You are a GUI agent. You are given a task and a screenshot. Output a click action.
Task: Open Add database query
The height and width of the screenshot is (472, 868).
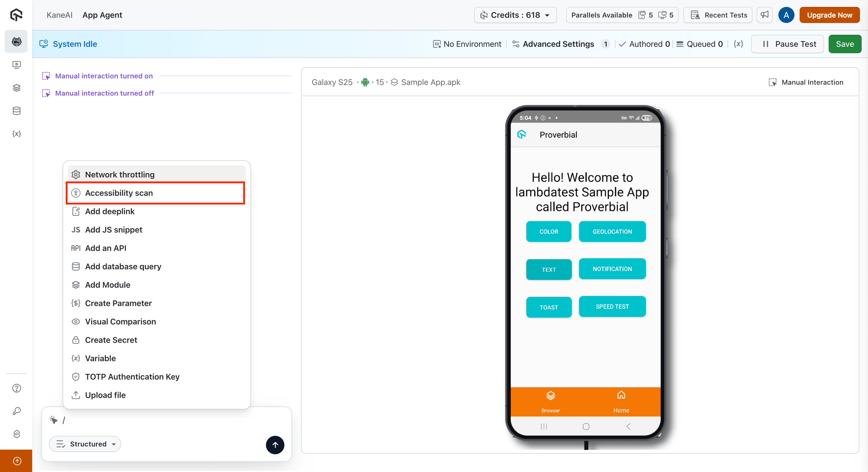(x=123, y=266)
